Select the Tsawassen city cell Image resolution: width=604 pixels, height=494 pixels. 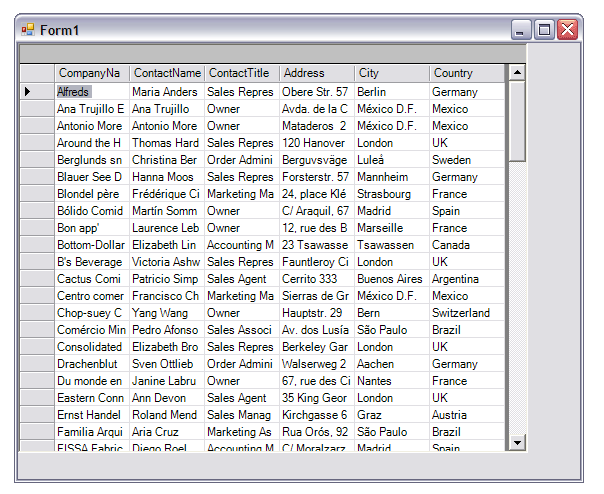click(391, 245)
